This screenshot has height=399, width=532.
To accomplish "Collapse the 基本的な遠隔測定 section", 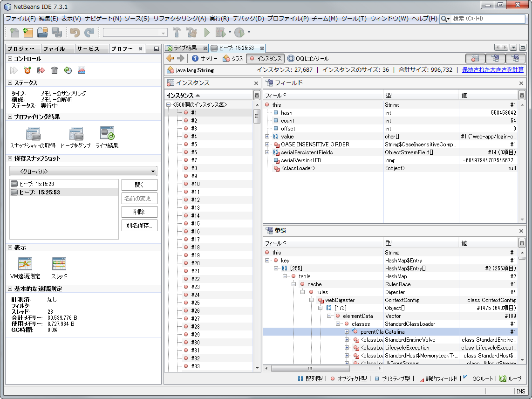I will [10, 289].
